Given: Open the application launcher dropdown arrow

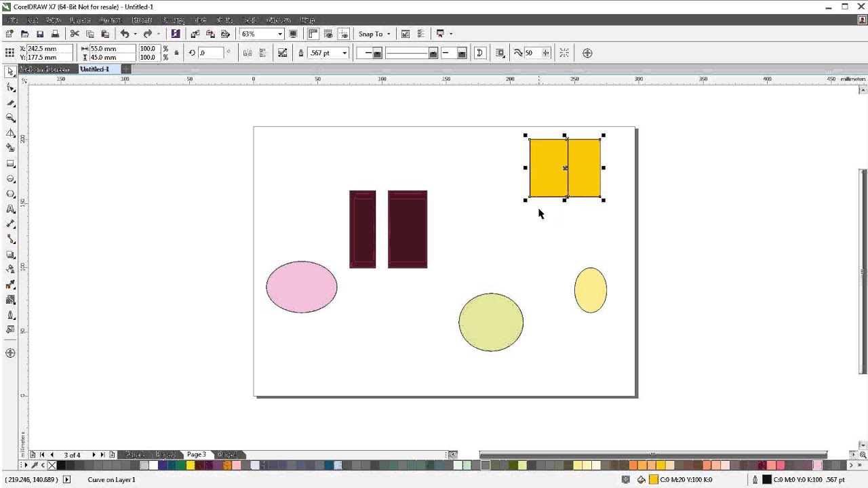Looking at the screenshot, I should 451,34.
